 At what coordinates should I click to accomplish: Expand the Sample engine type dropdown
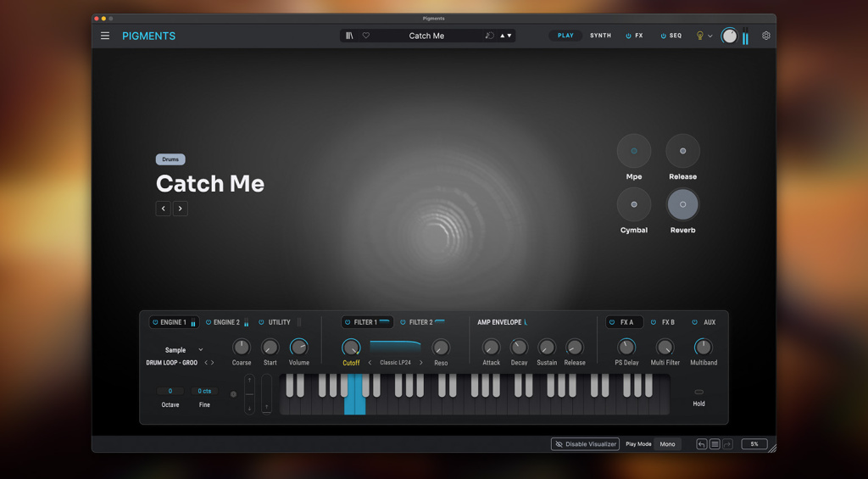point(200,349)
